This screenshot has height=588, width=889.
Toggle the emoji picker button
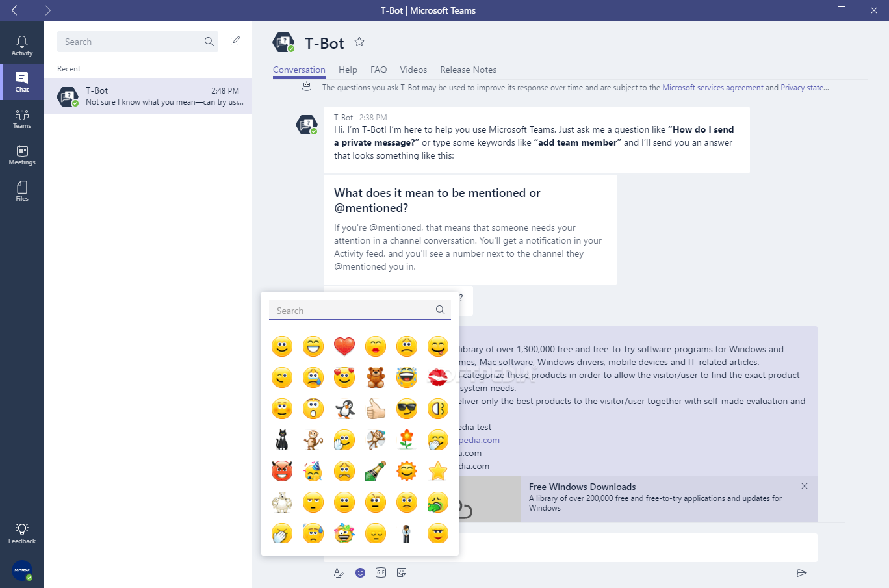pos(361,572)
